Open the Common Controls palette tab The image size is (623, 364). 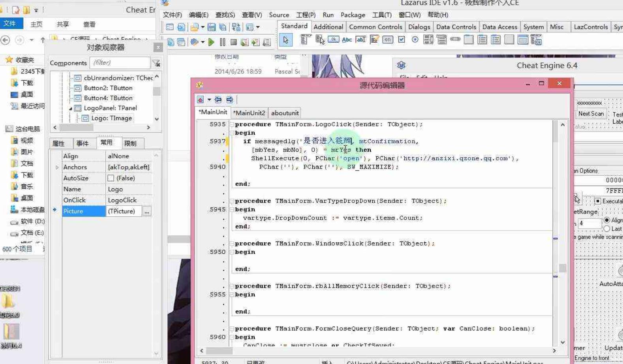pos(375,27)
